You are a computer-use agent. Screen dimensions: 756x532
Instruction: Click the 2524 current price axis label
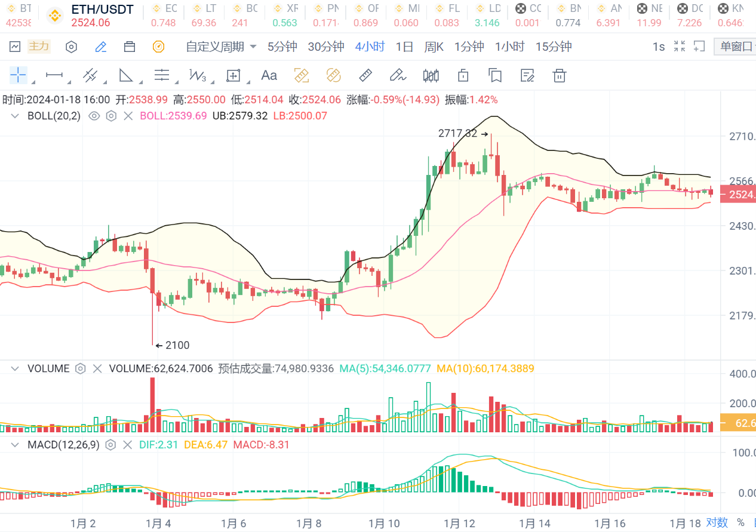click(739, 195)
